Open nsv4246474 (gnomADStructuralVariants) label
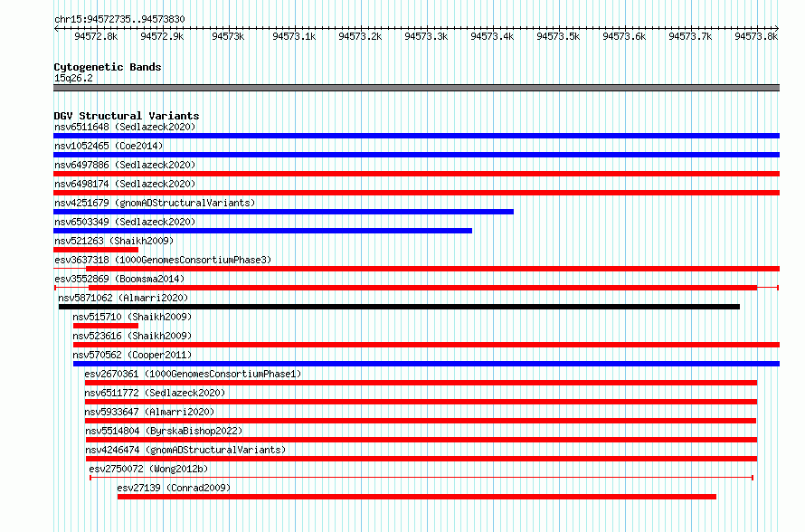Viewport: 805px width, 532px height. (x=185, y=450)
